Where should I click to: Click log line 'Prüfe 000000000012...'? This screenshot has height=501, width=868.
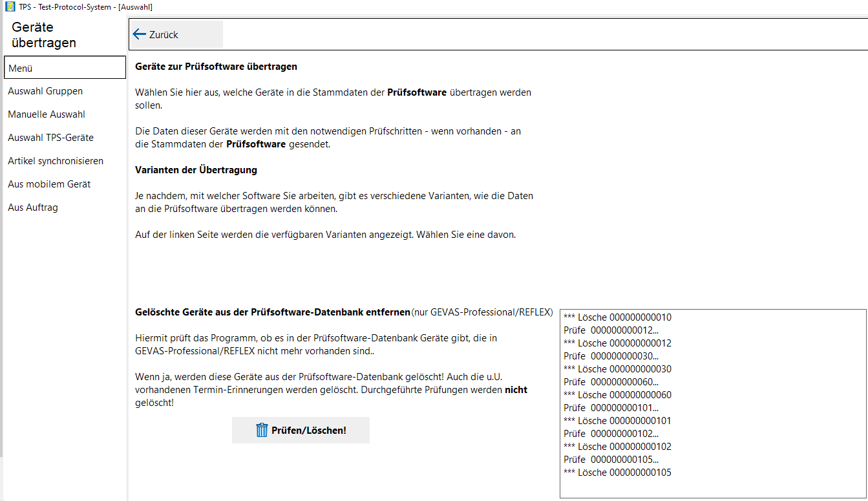click(x=611, y=330)
